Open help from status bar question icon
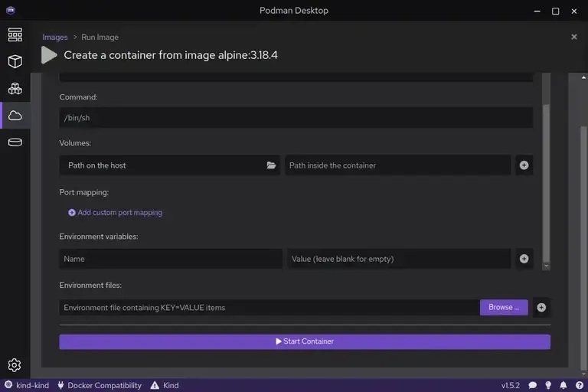 click(x=578, y=385)
